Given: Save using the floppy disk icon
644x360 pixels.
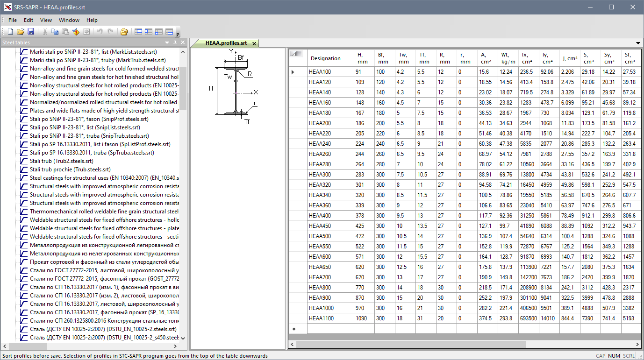Looking at the screenshot, I should point(31,32).
